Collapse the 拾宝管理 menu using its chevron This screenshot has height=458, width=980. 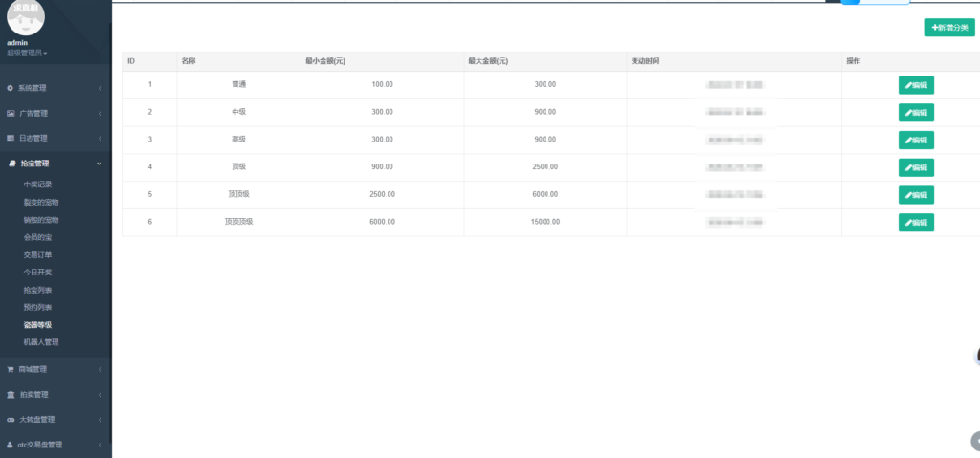(100, 164)
